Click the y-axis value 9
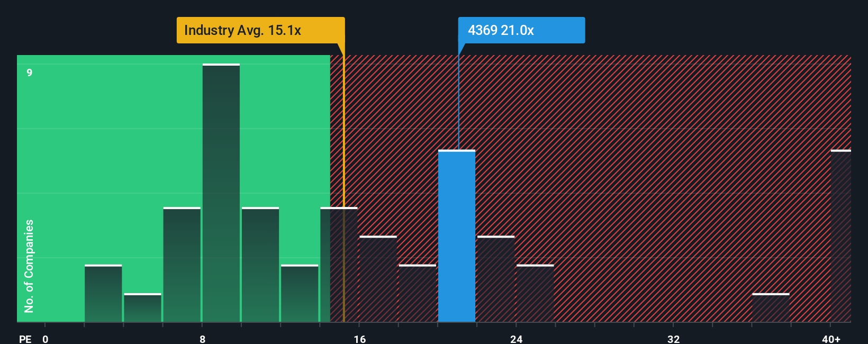The width and height of the screenshot is (868, 344). pyautogui.click(x=30, y=73)
